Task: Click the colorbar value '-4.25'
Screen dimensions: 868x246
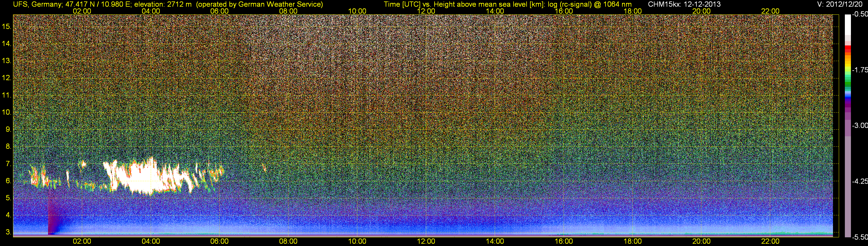Action: tap(860, 181)
